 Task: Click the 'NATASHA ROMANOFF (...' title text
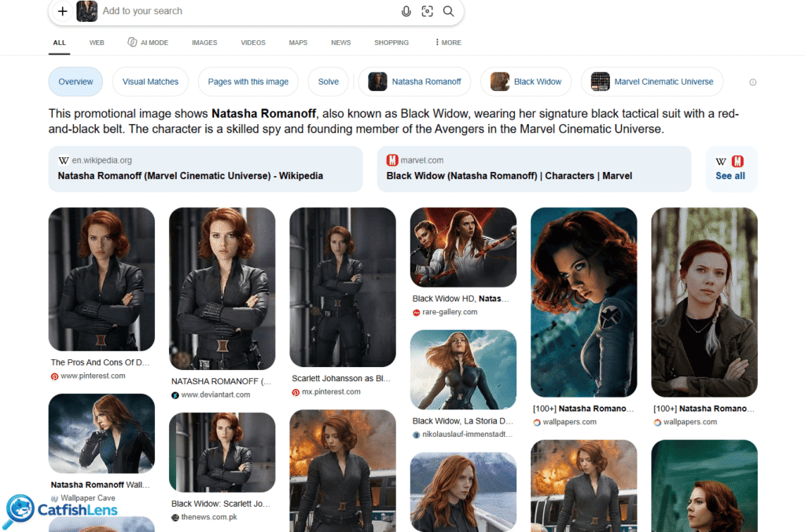(221, 381)
